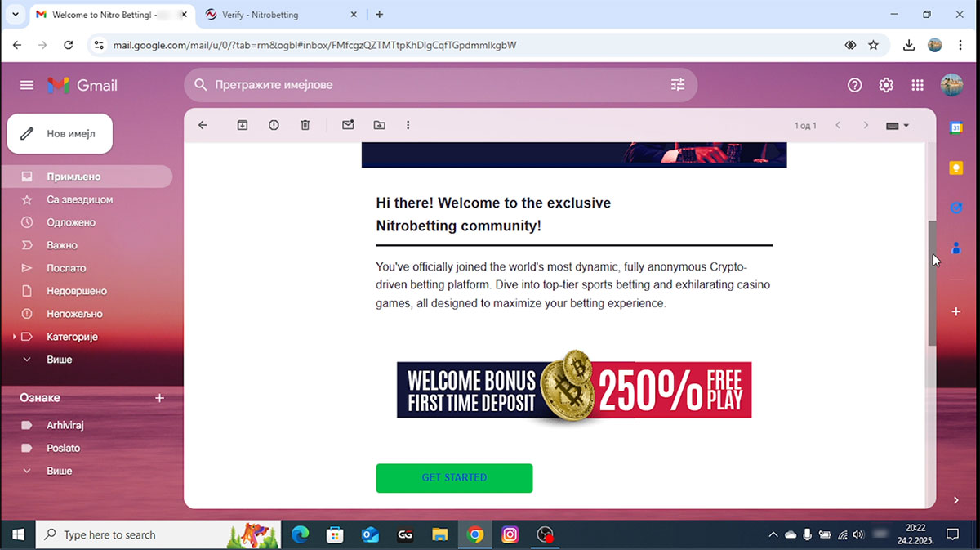Open Google Calendar side panel icon
Viewport: 980px width, 550px height.
pos(956,127)
